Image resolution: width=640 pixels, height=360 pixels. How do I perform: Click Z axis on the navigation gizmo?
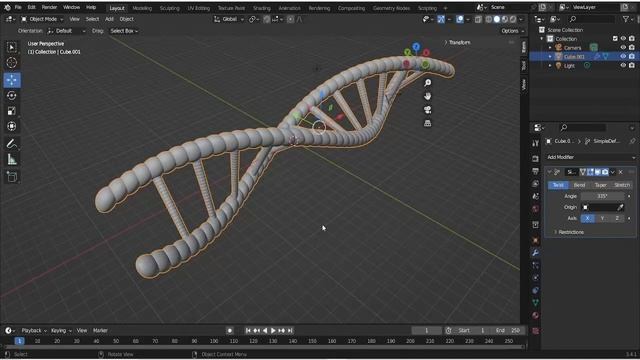tap(416, 47)
